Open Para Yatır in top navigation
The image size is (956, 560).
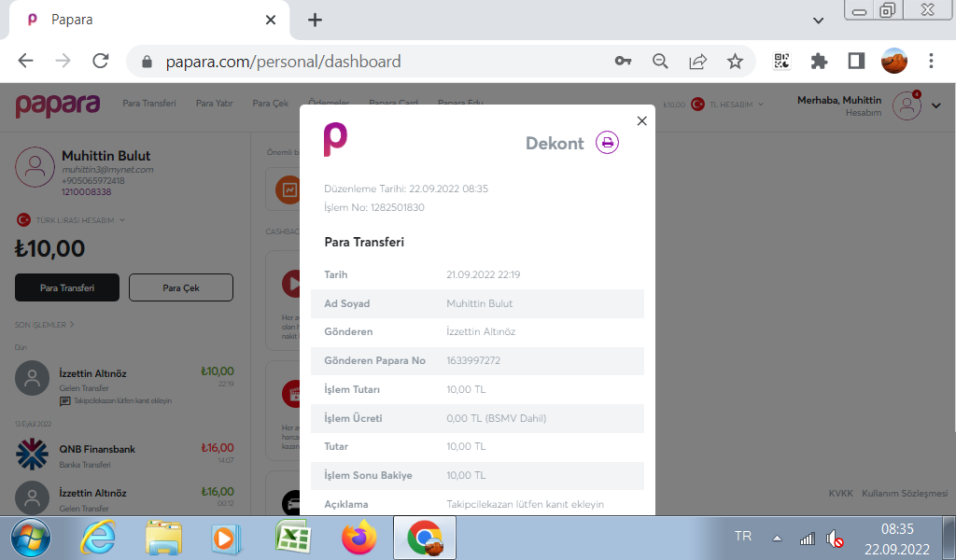(x=214, y=103)
